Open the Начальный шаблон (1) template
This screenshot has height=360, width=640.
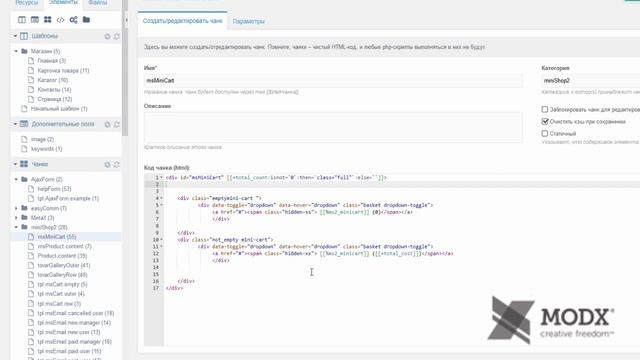[59, 109]
